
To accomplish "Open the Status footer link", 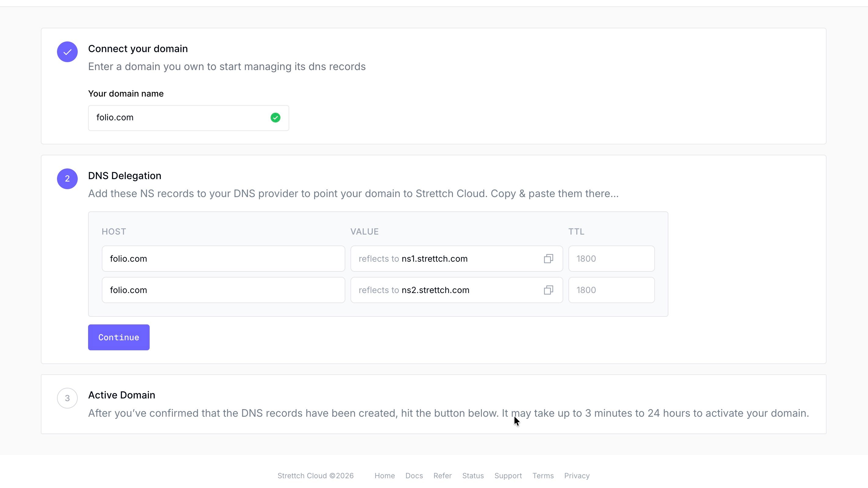I will pyautogui.click(x=473, y=476).
